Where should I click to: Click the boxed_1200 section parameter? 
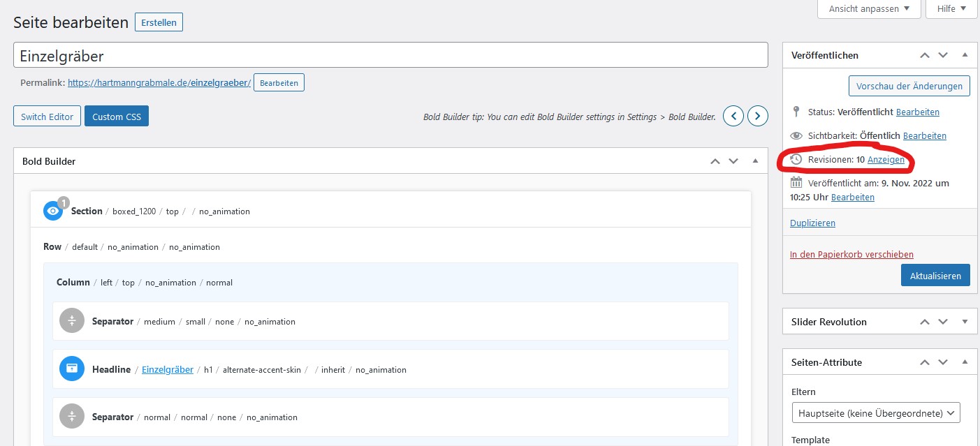pos(133,211)
